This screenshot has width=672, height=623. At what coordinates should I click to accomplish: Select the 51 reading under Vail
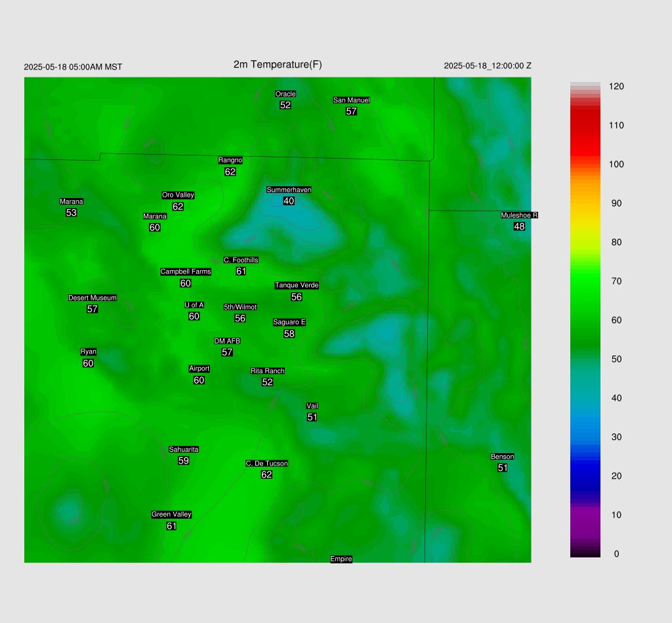click(x=312, y=417)
